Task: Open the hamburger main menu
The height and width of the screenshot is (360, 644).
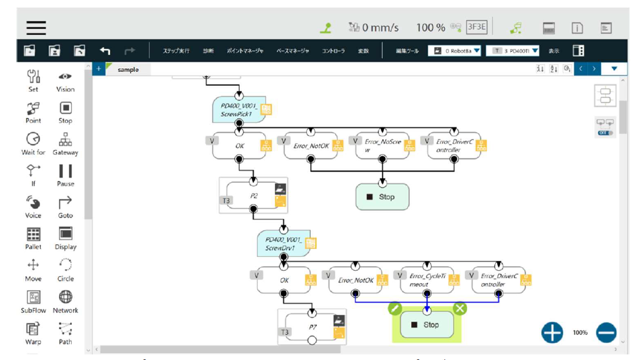Action: click(36, 27)
